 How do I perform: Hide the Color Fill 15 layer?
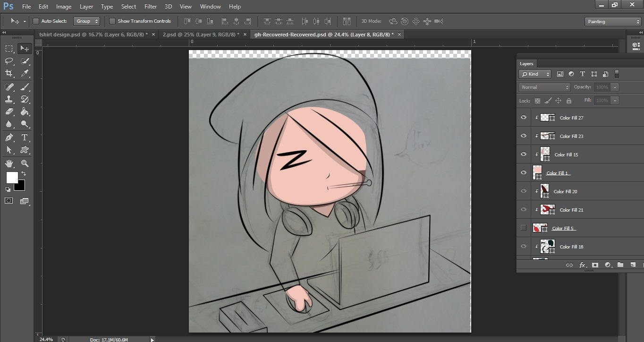click(x=523, y=154)
